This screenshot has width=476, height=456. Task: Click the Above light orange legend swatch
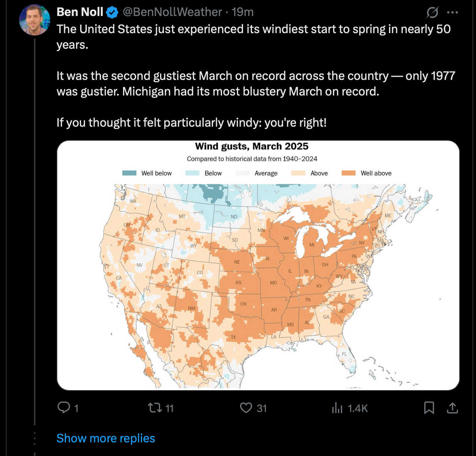pos(298,173)
